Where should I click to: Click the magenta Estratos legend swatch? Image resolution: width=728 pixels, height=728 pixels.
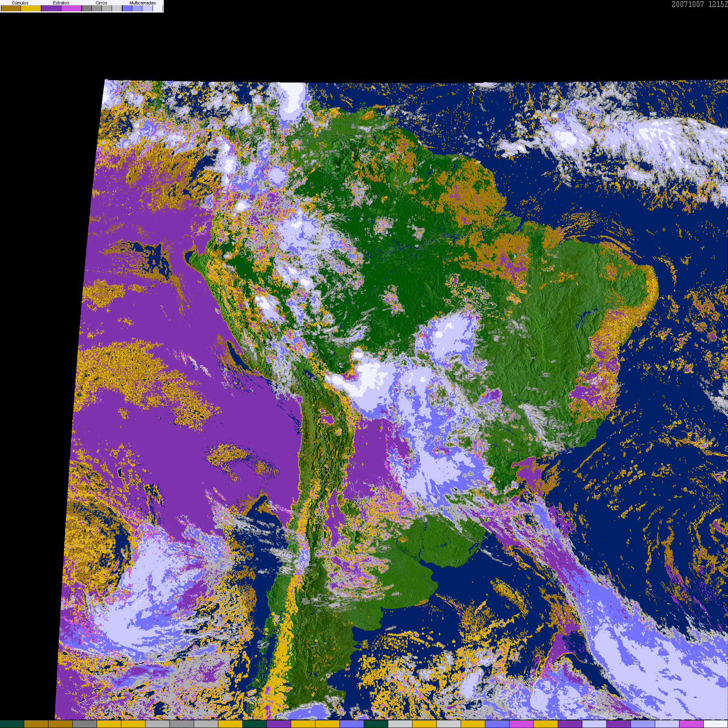point(71,8)
